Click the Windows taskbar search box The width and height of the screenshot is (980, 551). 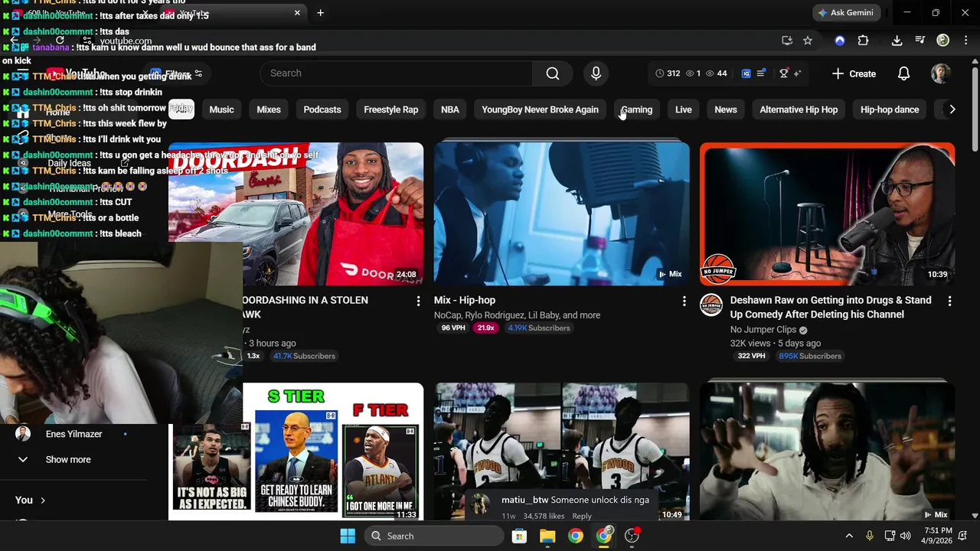click(x=433, y=536)
